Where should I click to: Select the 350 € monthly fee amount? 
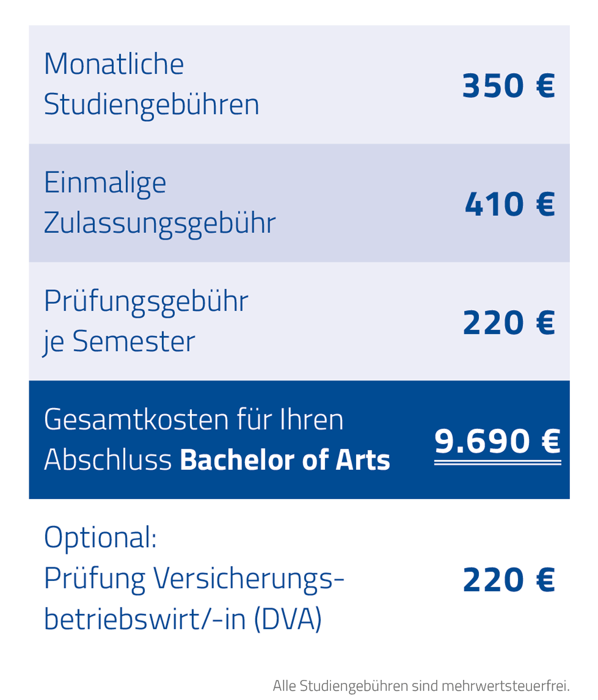(x=509, y=86)
